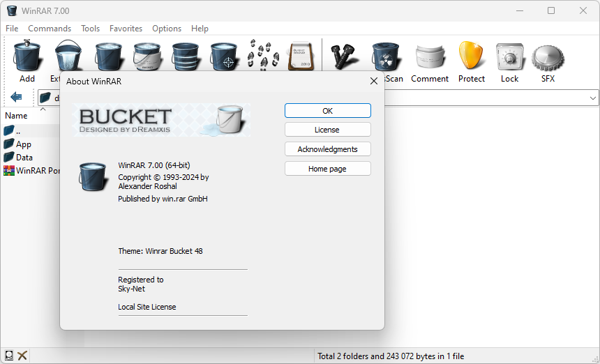
Task: Click the Find bucket icon with crosshair
Action: point(224,56)
